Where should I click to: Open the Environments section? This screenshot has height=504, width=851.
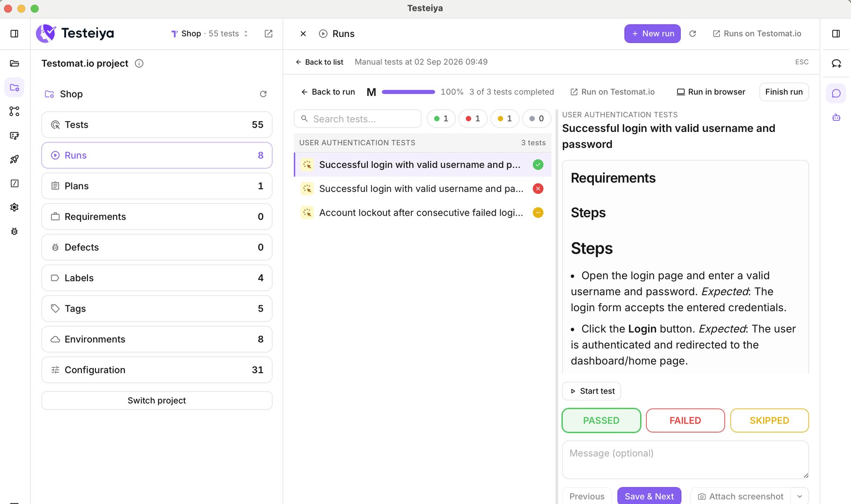tap(157, 339)
